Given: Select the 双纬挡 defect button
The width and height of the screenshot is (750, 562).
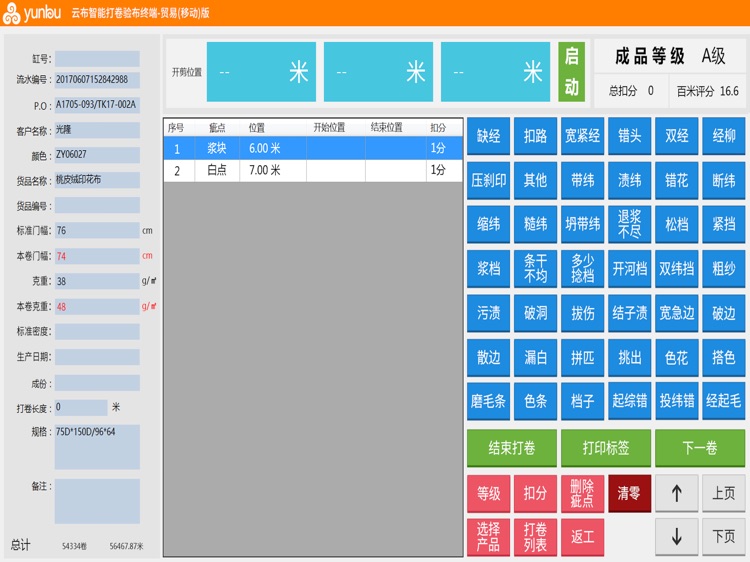Looking at the screenshot, I should point(676,269).
